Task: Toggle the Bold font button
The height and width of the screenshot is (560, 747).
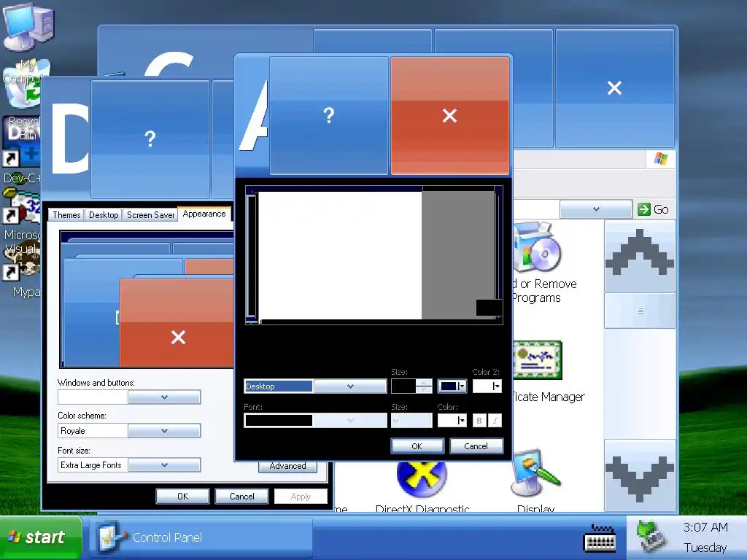Action: click(479, 421)
